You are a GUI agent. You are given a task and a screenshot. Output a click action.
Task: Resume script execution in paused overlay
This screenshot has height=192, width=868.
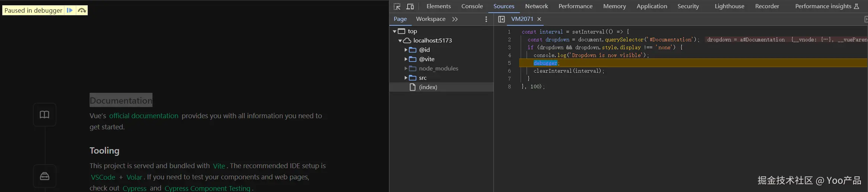(70, 10)
